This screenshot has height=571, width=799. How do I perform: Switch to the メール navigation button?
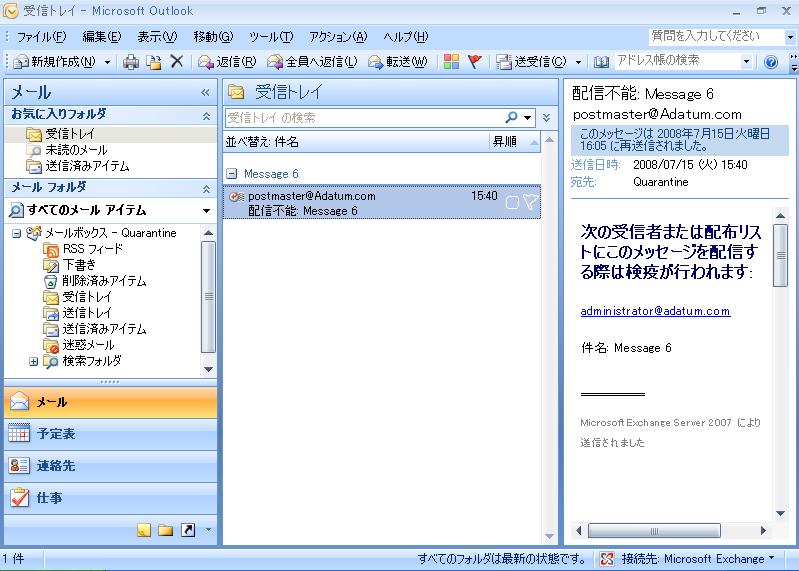tap(111, 402)
